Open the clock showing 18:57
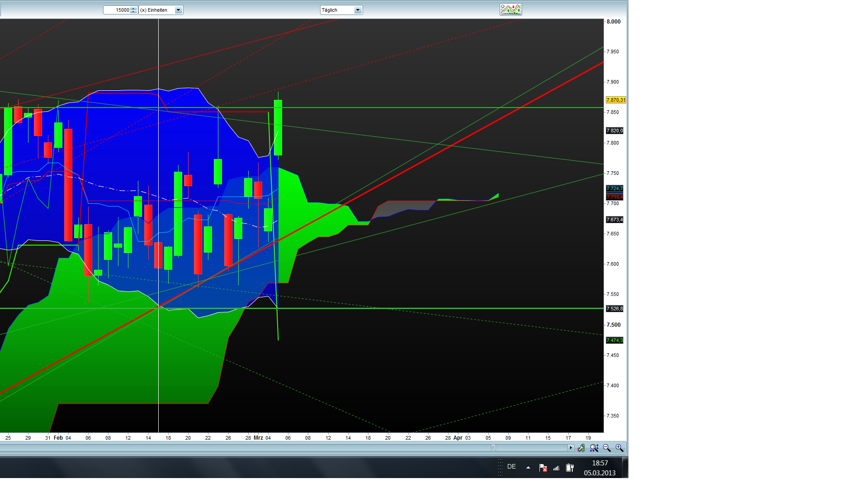 pyautogui.click(x=599, y=468)
